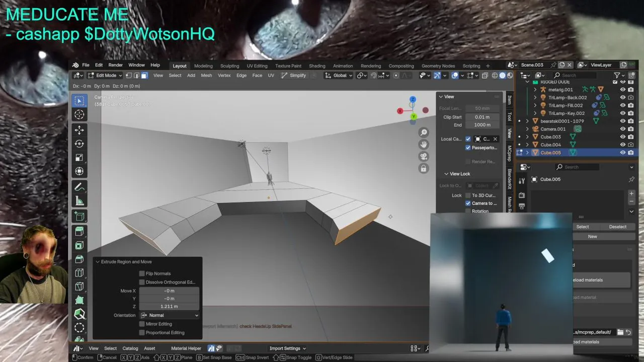Toggle camera view gizmo

coord(424,156)
